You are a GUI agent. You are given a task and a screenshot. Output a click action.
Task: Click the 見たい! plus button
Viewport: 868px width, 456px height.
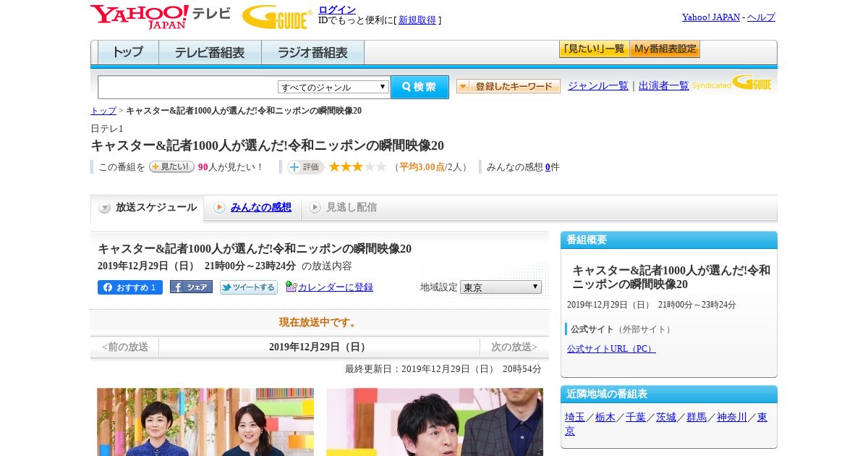(171, 166)
